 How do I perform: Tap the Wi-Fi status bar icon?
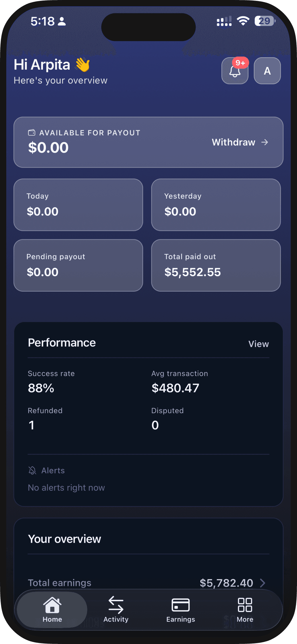coord(243,21)
